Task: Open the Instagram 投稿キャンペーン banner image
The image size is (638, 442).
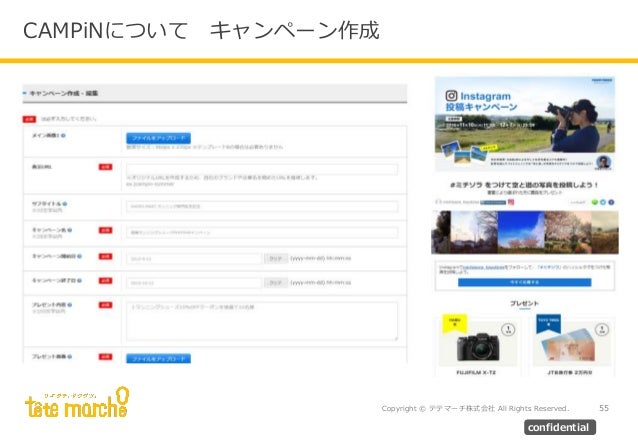Action: pos(525,124)
